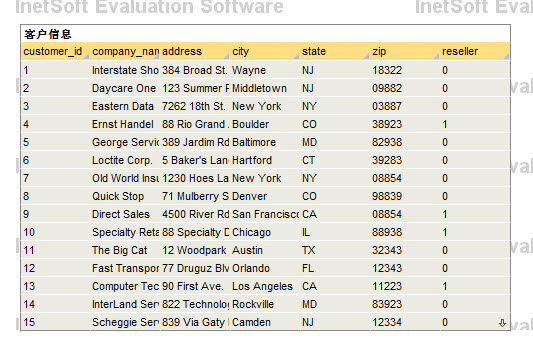This screenshot has height=361, width=533.
Task: Click the reseller value for Ernst Handel
Action: pyautogui.click(x=475, y=124)
